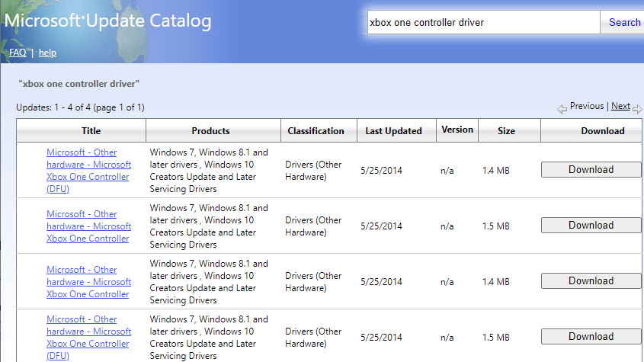Click first row Drivers (Other Hardware) classification
The height and width of the screenshot is (362, 644).
coord(313,171)
